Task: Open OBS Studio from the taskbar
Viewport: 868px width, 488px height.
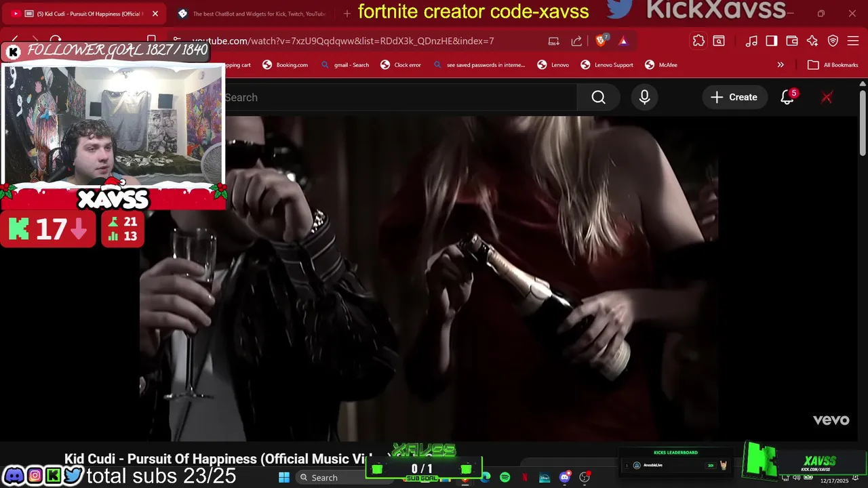Action: click(585, 478)
